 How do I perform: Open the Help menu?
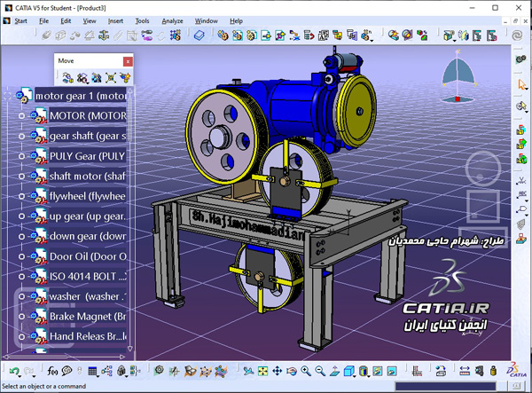coord(236,21)
